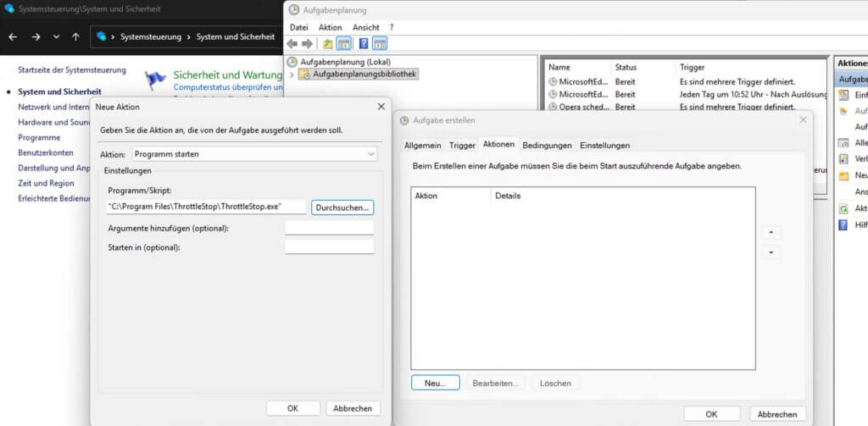Viewport: 868px width, 426px height.
Task: Click the Sicherheit und Wartung flag icon
Action: (x=156, y=80)
